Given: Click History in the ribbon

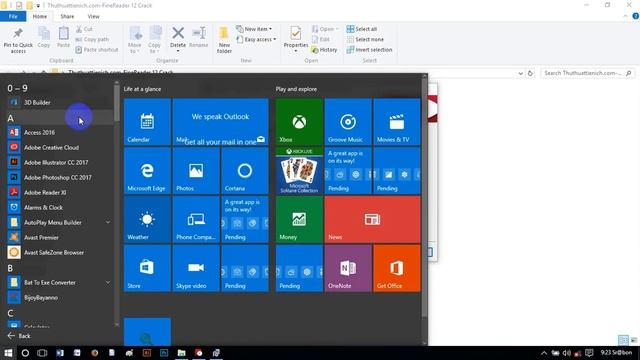Looking at the screenshot, I should point(324,50).
